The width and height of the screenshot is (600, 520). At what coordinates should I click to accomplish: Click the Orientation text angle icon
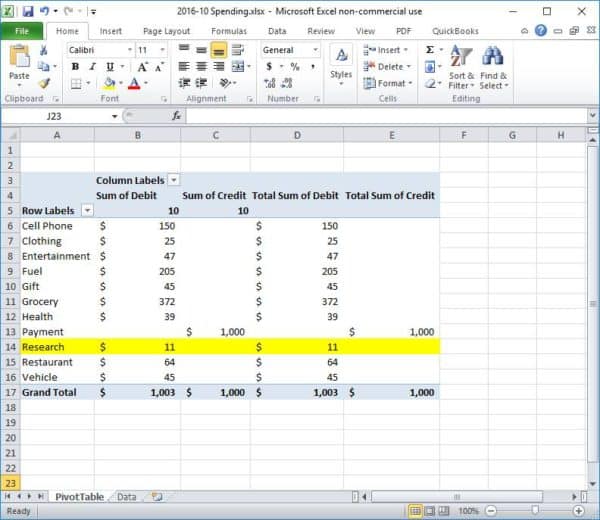[x=225, y=83]
